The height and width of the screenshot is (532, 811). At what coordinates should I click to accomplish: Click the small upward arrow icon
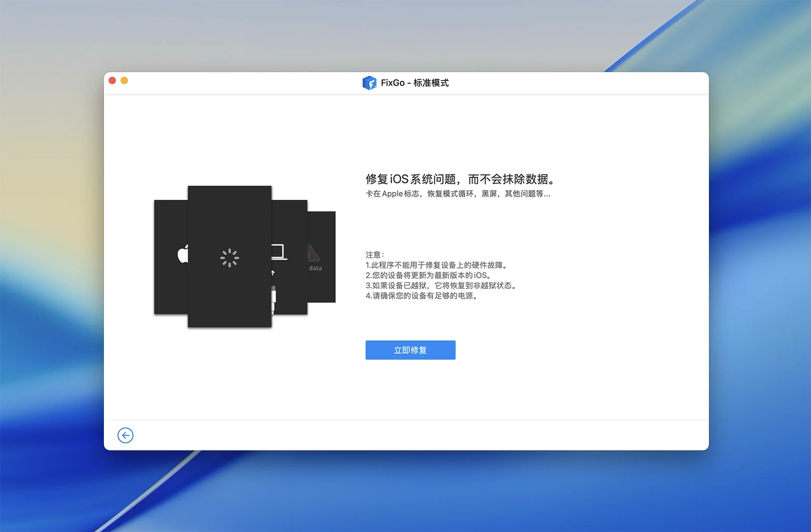273,273
